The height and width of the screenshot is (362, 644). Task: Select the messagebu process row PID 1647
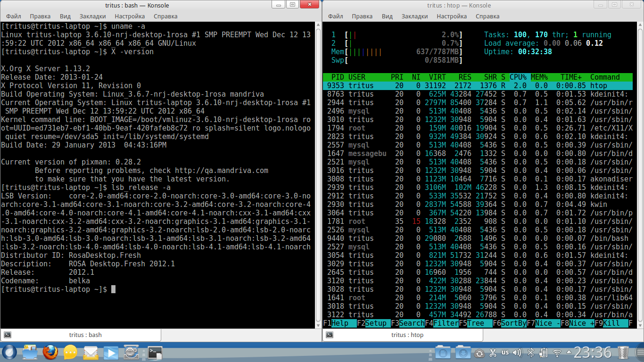(478, 154)
